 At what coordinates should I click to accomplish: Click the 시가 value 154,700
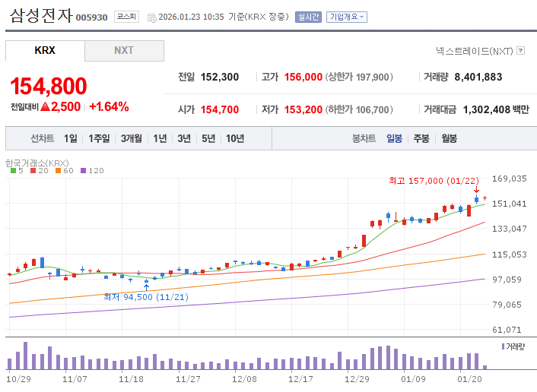220,109
